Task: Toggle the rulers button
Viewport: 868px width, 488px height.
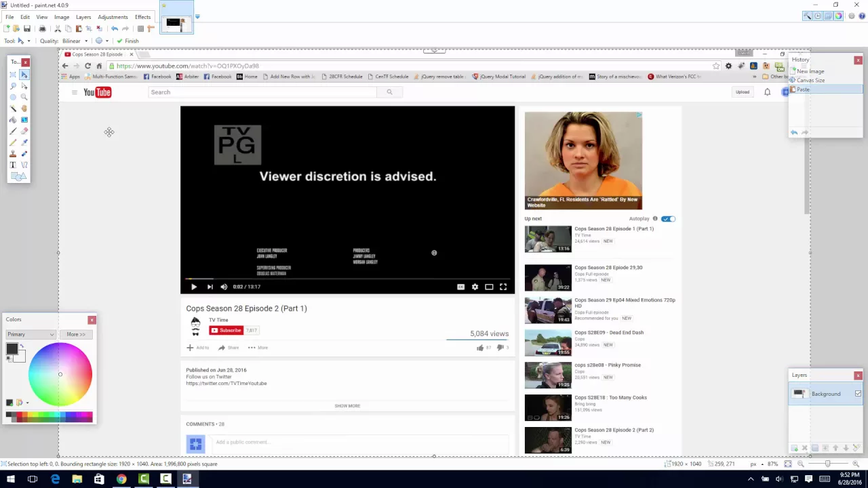Action: point(151,28)
